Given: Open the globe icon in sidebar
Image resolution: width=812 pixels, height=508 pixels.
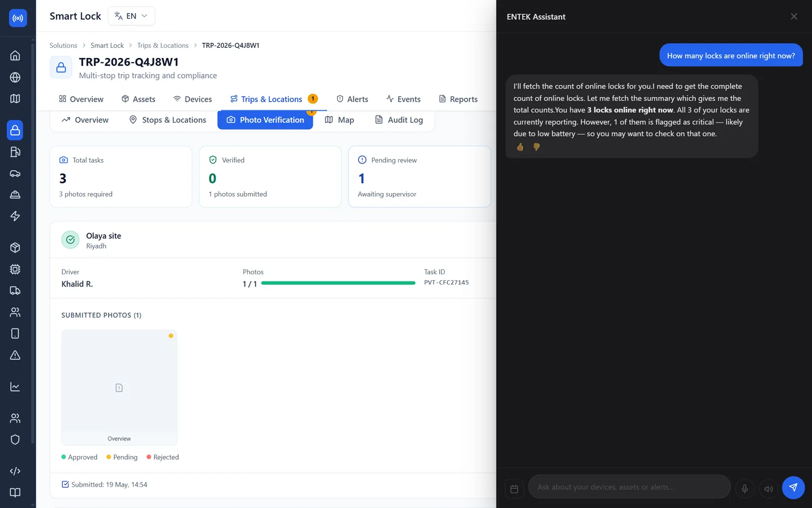Looking at the screenshot, I should tap(15, 77).
